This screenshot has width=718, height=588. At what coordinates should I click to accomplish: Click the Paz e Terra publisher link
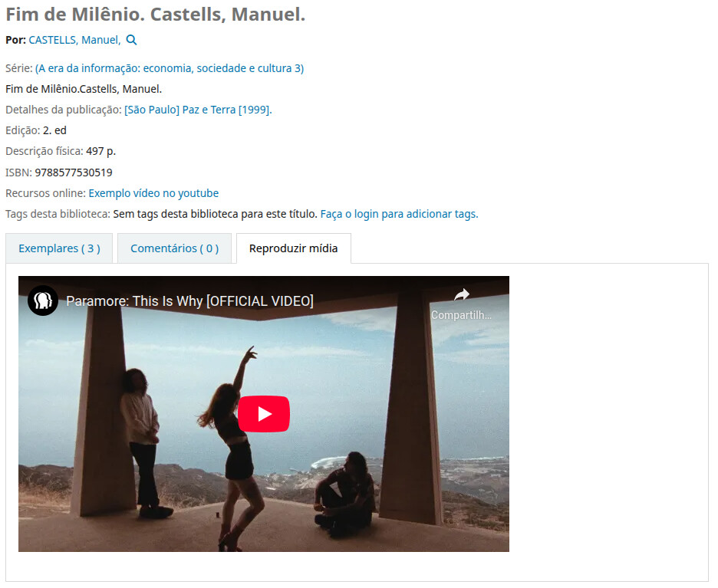[209, 110]
